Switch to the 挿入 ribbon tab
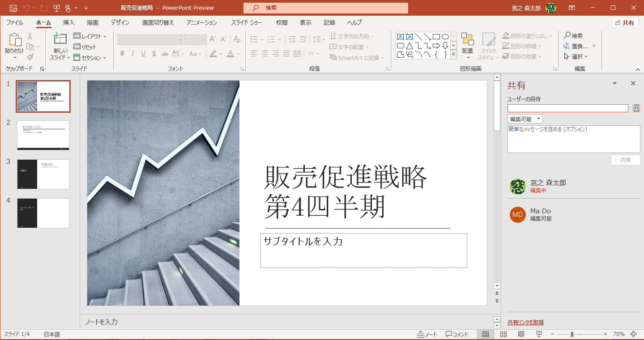This screenshot has width=644, height=340. 68,22
